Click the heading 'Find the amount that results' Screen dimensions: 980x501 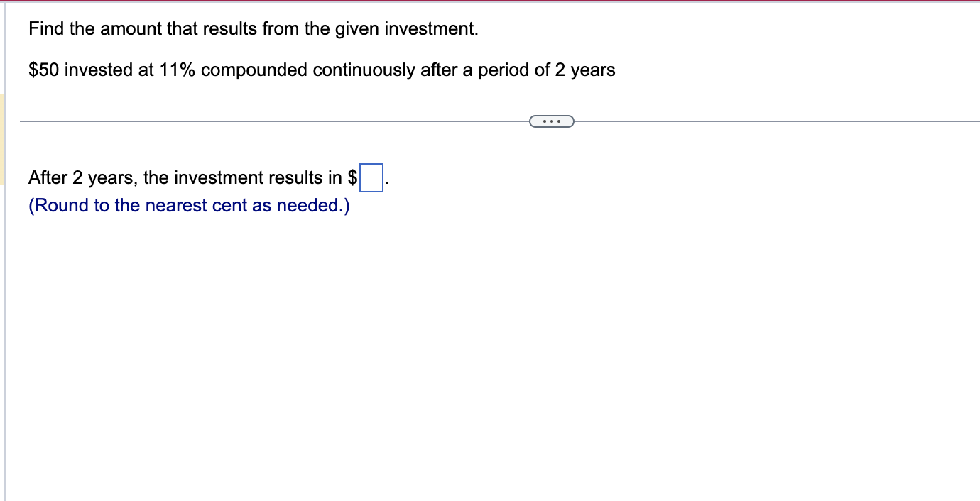point(254,29)
